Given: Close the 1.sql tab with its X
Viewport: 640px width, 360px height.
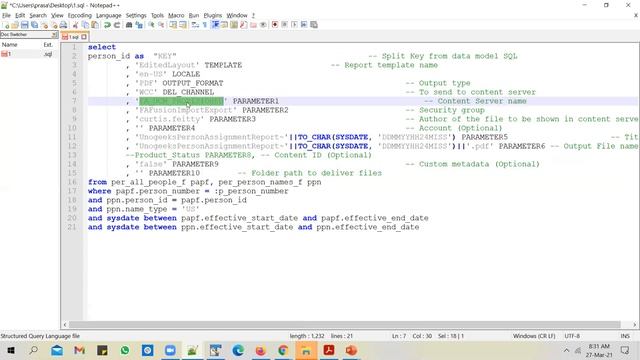Looking at the screenshot, I should 84,37.
